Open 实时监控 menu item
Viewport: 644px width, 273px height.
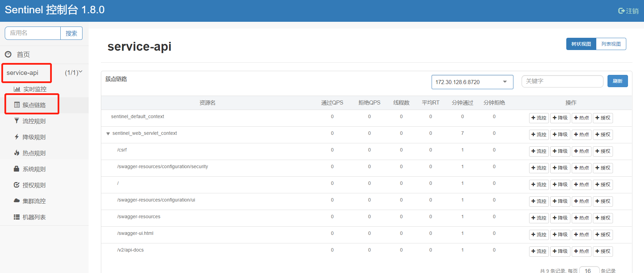point(35,89)
